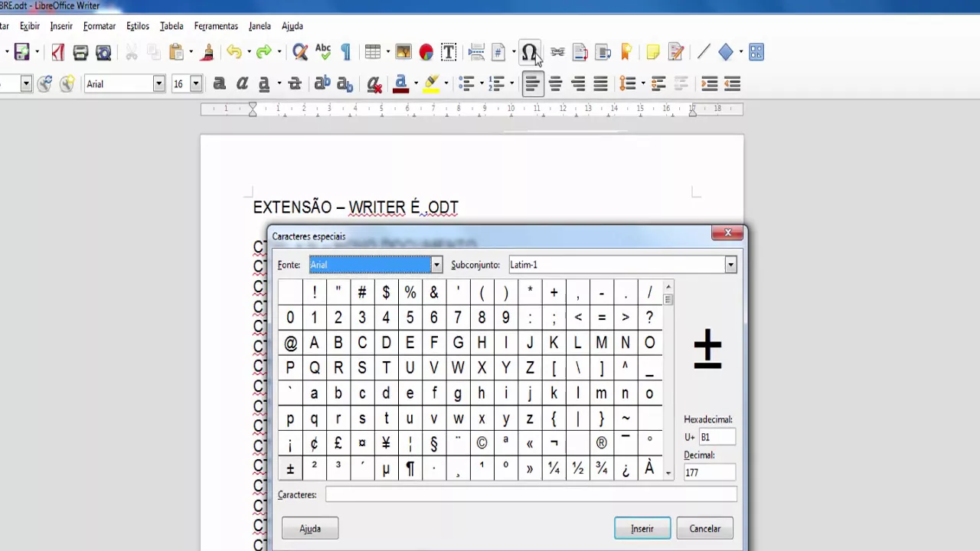This screenshot has width=980, height=551.
Task: Apply Superscript formatting
Action: point(322,83)
